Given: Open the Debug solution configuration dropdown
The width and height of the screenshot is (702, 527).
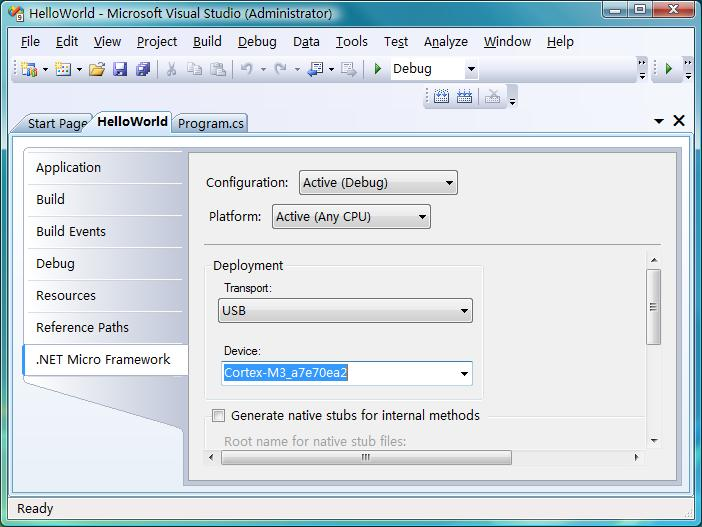Looking at the screenshot, I should coord(471,69).
